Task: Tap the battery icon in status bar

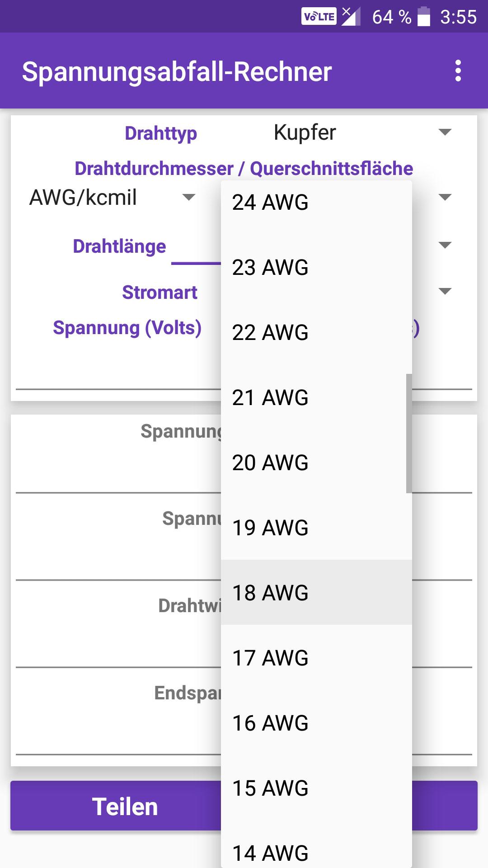Action: [x=423, y=17]
